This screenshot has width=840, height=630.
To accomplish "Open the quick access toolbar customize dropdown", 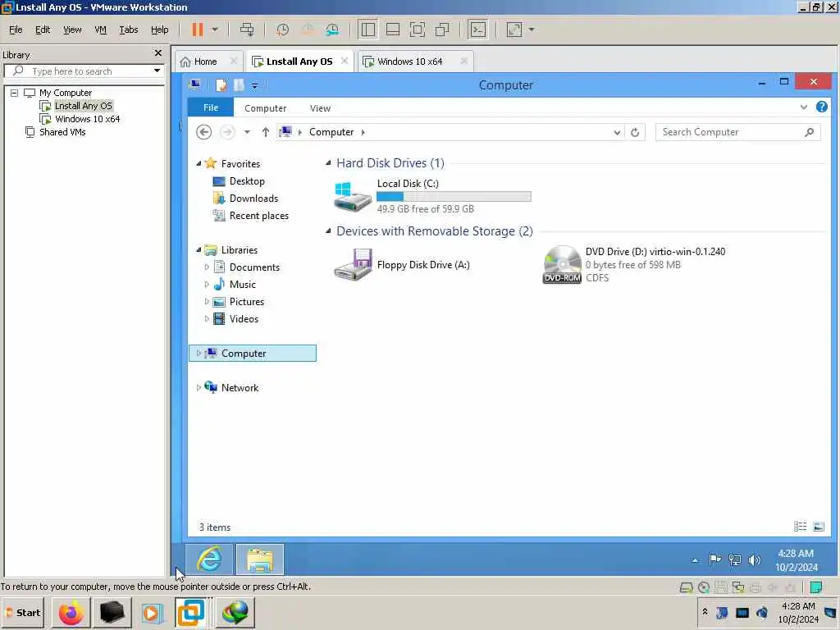I will [x=254, y=85].
